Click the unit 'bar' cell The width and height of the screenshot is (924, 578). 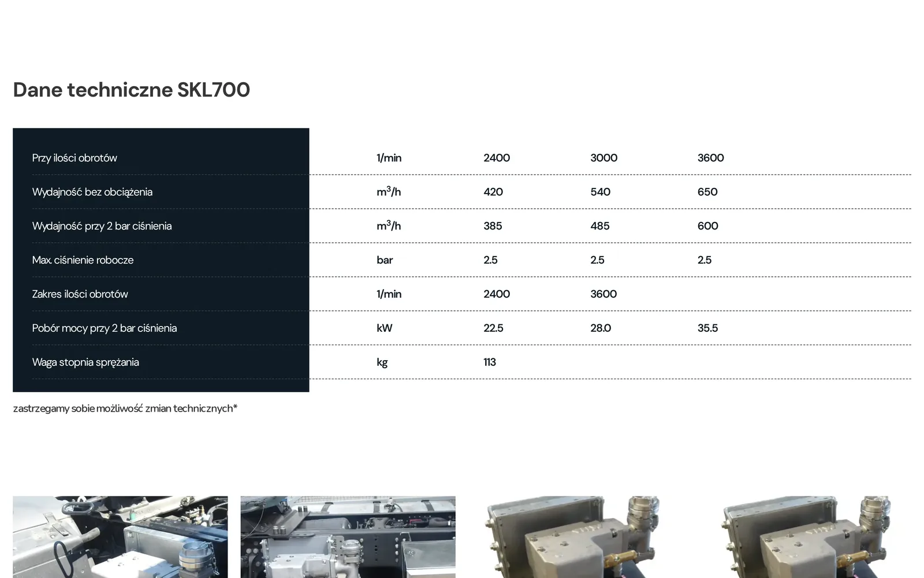click(x=385, y=260)
